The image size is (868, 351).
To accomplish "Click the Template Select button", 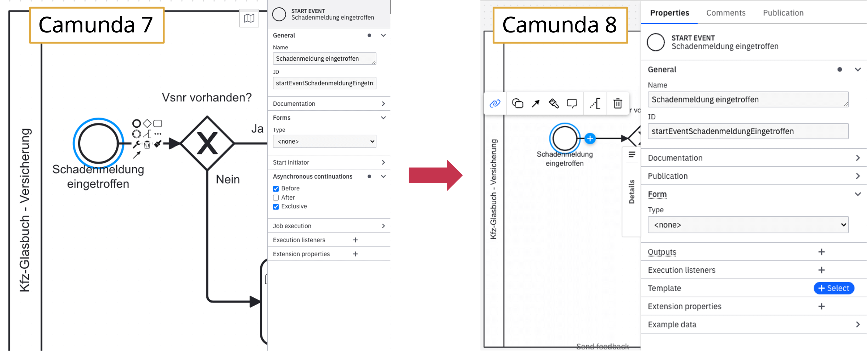I will point(834,288).
